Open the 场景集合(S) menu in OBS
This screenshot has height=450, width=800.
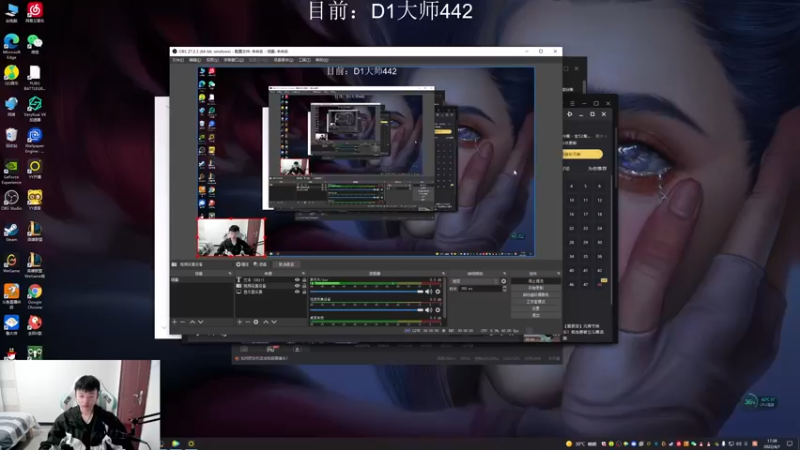(x=283, y=60)
